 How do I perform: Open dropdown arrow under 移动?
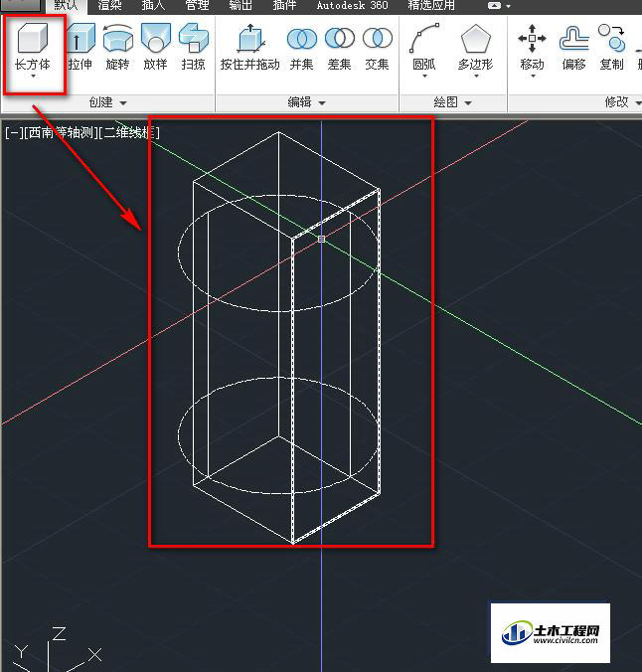pyautogui.click(x=533, y=77)
